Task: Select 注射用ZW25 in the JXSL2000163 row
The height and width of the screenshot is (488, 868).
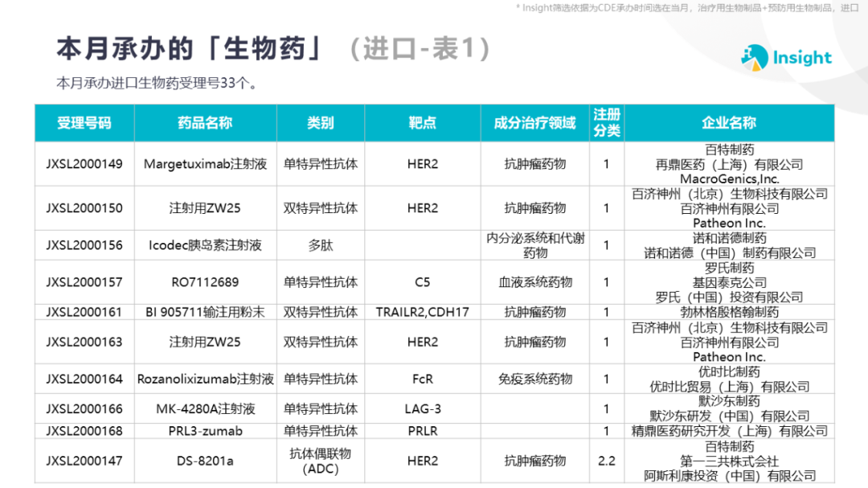Action: click(x=205, y=342)
